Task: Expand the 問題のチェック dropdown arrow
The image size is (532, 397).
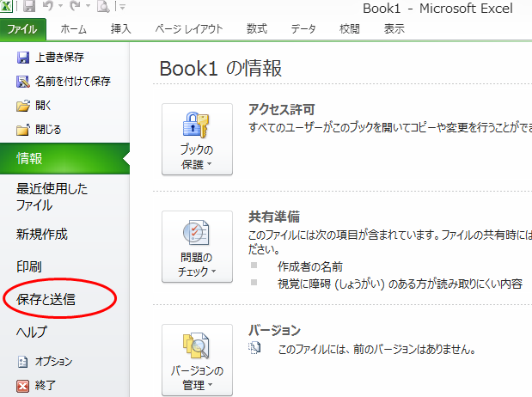Action: (x=214, y=272)
